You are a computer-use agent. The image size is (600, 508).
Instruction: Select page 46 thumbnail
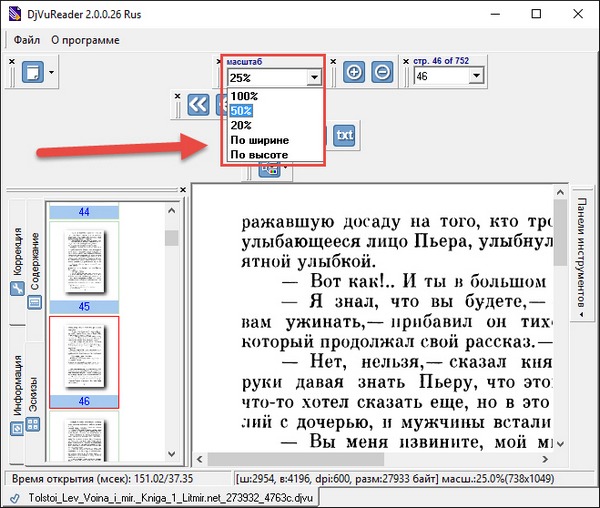click(84, 362)
